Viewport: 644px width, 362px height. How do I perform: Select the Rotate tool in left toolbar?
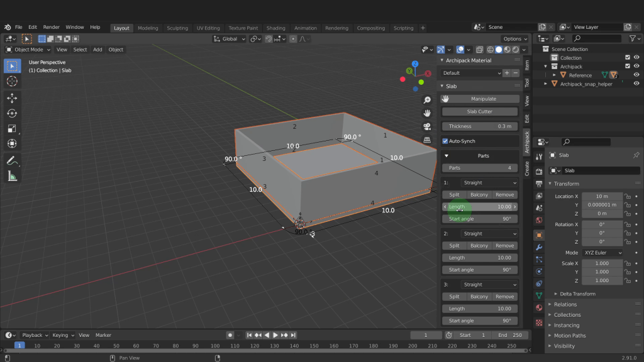pos(12,113)
